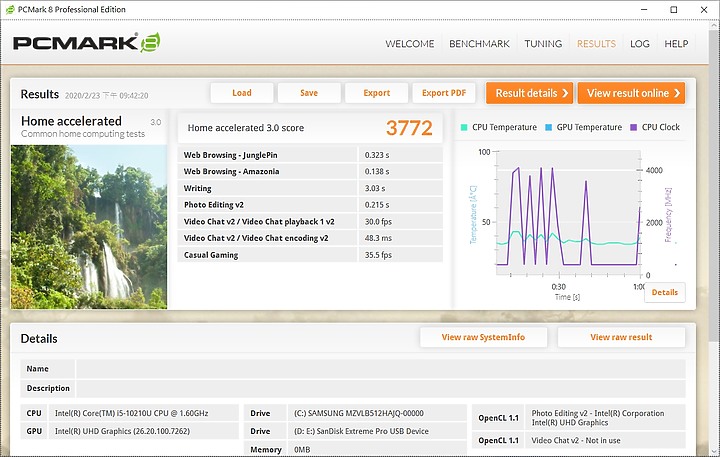Viewport: 720px width, 457px height.
Task: Select the RESULTS tab
Action: 596,44
